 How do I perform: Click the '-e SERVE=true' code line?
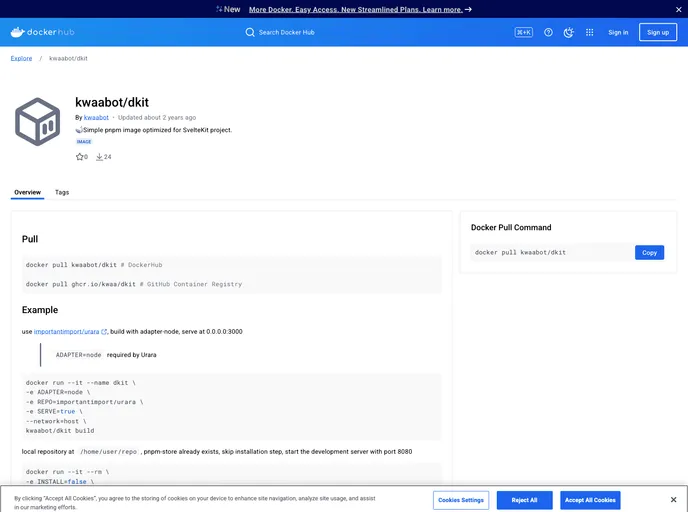point(54,412)
